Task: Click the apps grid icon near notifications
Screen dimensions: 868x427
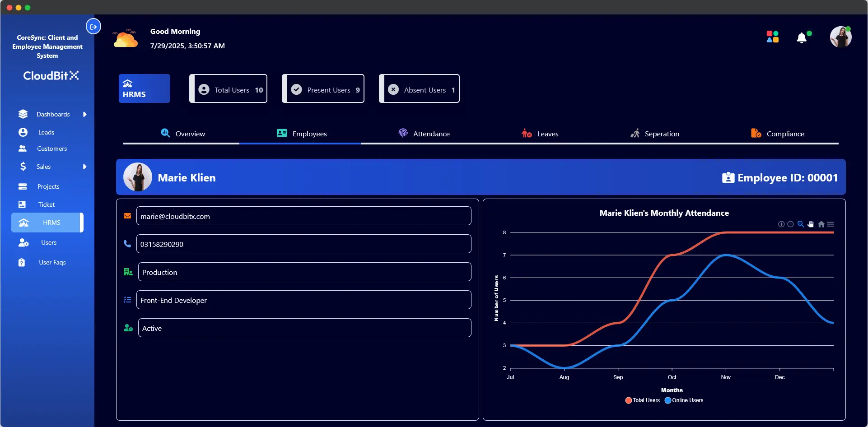Action: coord(773,37)
